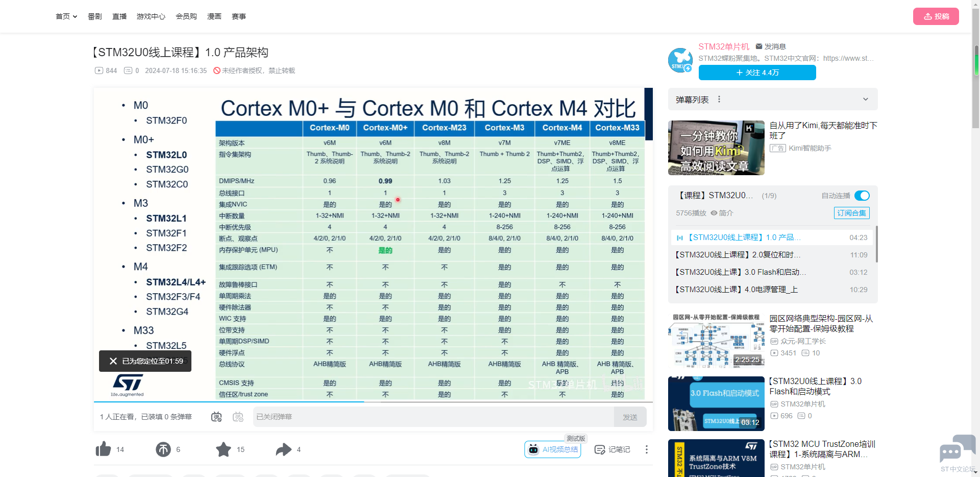Open 园区网络典型架构 video thumbnail
The height and width of the screenshot is (477, 980).
click(x=716, y=341)
